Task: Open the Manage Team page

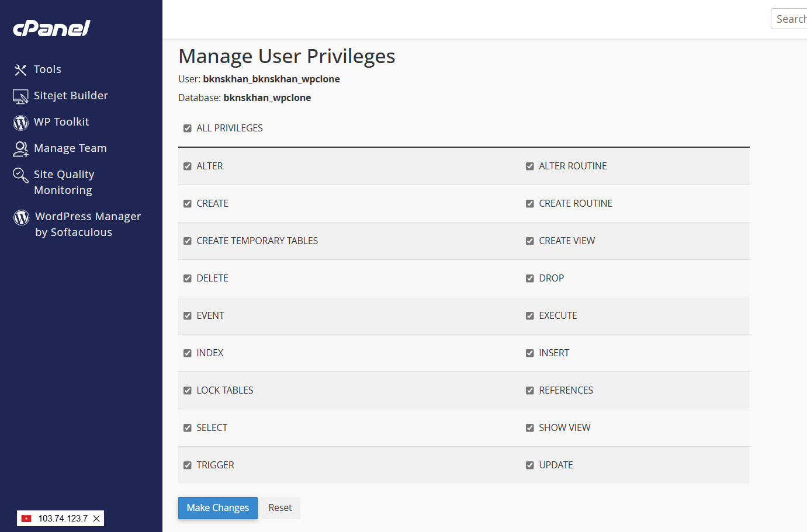Action: click(x=70, y=148)
